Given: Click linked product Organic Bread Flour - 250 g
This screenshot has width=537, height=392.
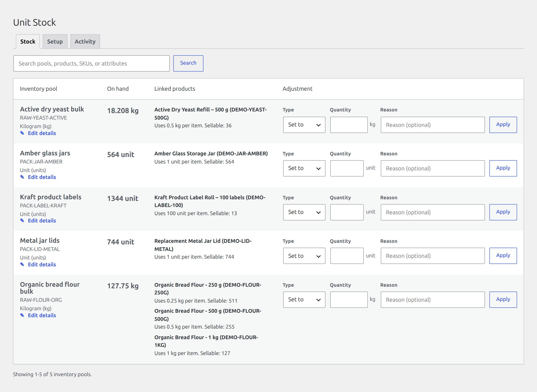Looking at the screenshot, I should coord(208,289).
